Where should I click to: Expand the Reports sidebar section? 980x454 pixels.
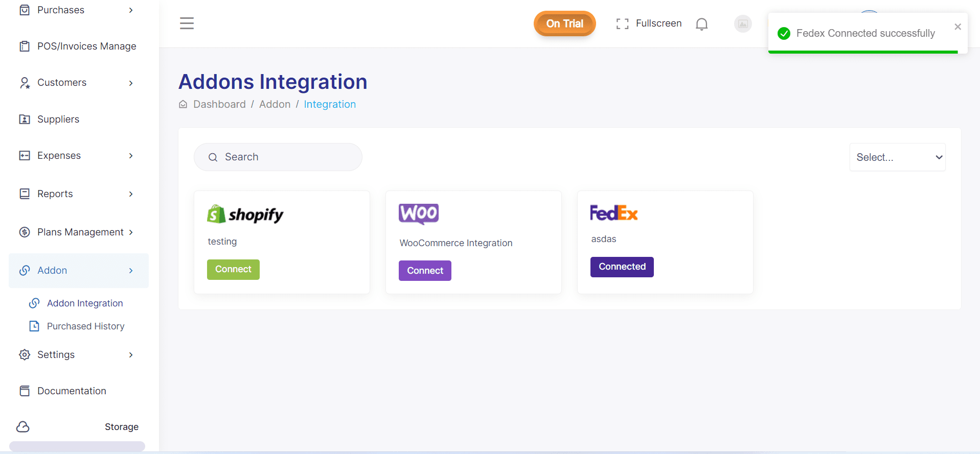click(x=79, y=194)
